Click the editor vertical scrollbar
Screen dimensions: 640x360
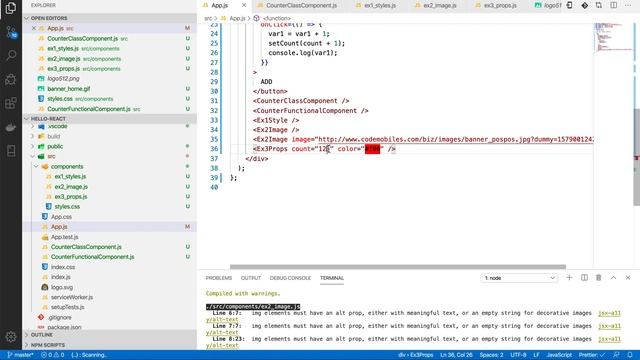637,157
